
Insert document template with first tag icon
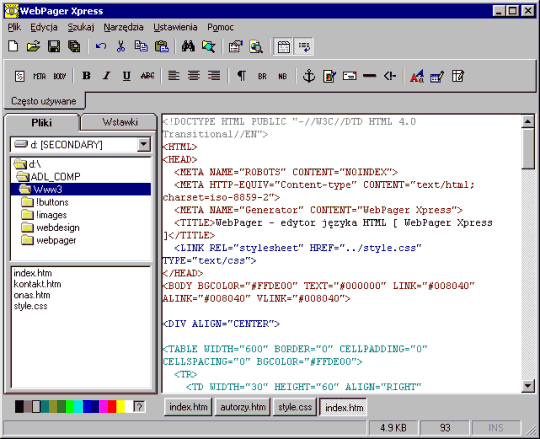click(x=20, y=76)
